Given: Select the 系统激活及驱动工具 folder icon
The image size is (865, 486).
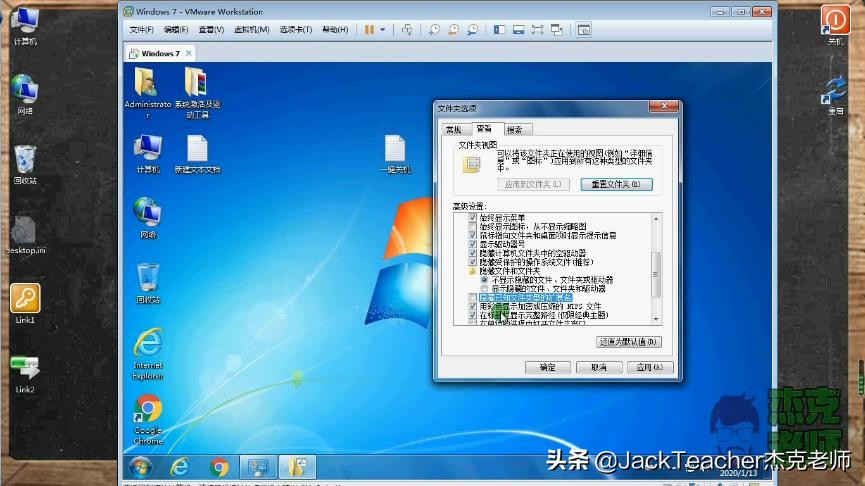Looking at the screenshot, I should pos(197,93).
